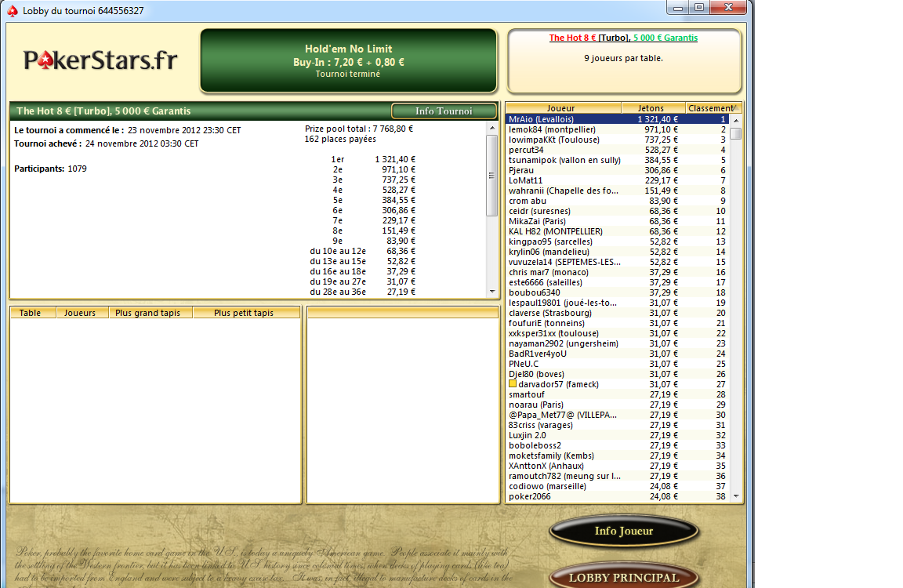
Task: Click prize list scroll up arrow
Action: click(491, 128)
